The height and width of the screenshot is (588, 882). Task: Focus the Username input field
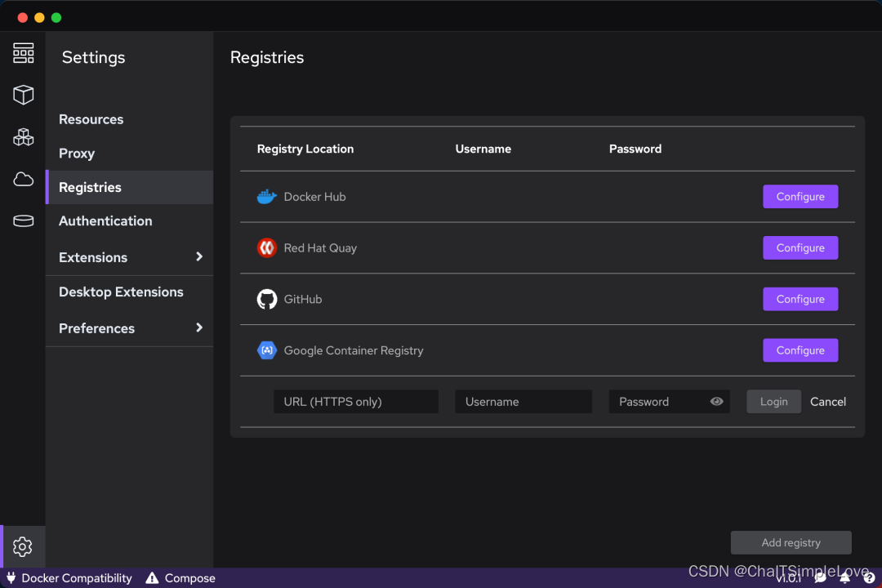(x=523, y=402)
